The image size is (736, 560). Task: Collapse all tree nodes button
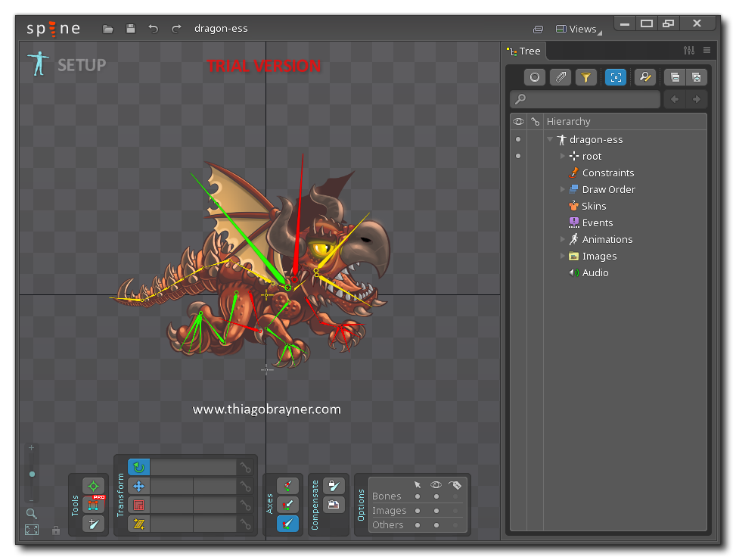675,77
